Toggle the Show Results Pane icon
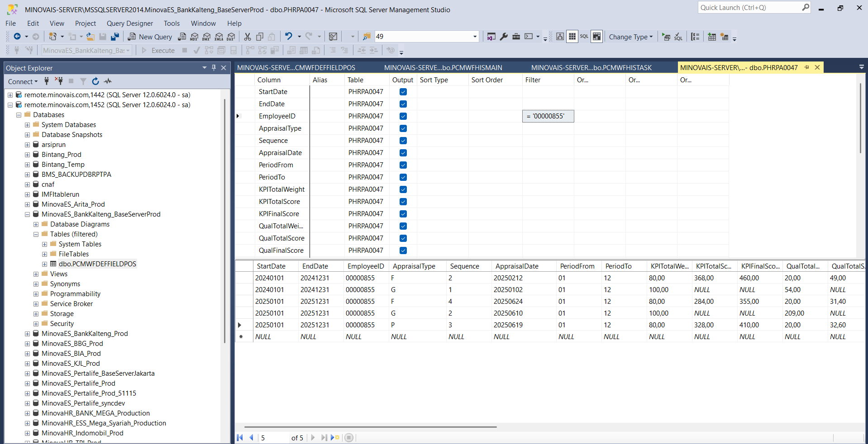Image resolution: width=868 pixels, height=444 pixels. 597,37
